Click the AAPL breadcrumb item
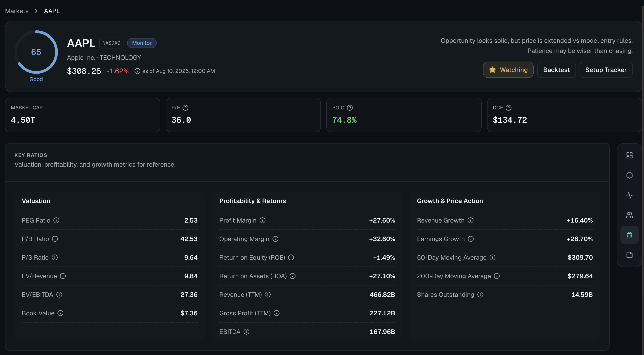 tap(52, 11)
